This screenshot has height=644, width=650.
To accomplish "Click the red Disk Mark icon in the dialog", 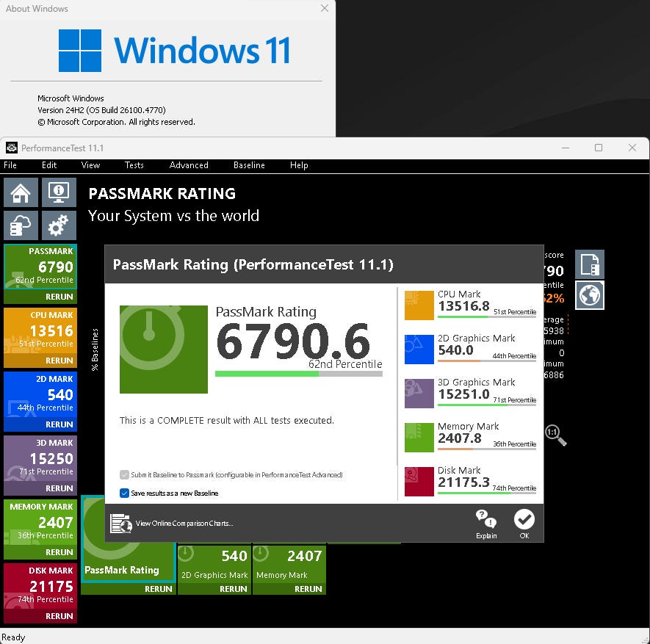I will pyautogui.click(x=419, y=482).
